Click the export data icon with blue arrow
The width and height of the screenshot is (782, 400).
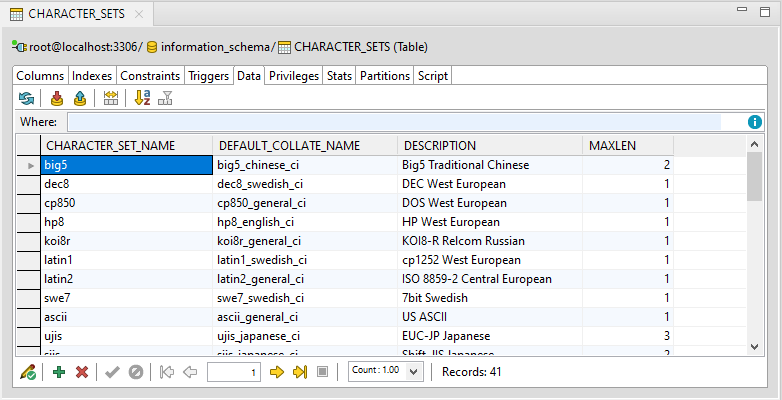pyautogui.click(x=79, y=98)
